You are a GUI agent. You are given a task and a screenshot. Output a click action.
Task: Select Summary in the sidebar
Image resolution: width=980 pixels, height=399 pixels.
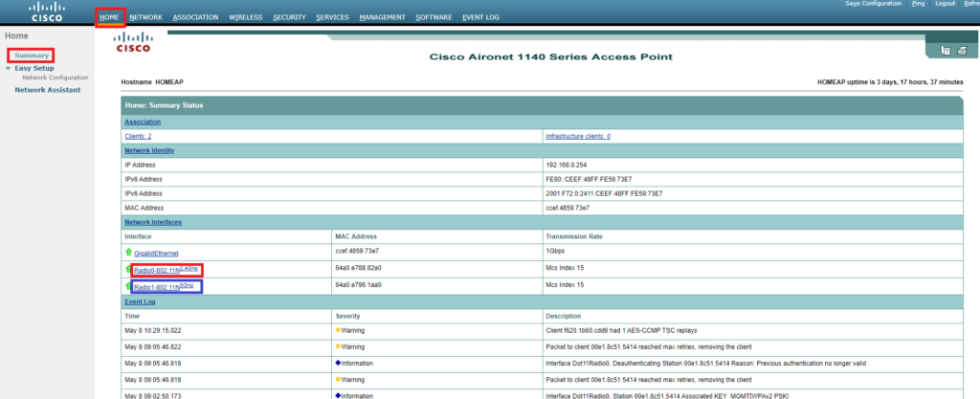click(x=32, y=55)
